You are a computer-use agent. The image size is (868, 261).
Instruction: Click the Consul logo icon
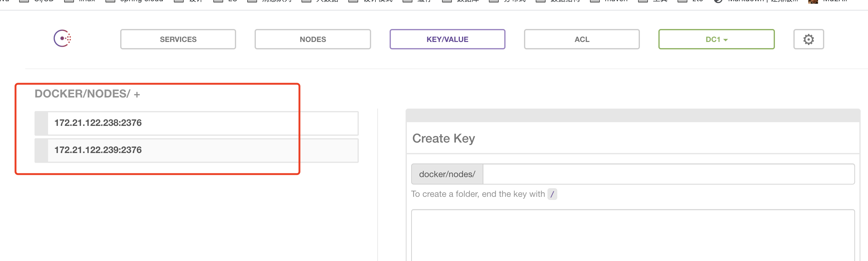coord(62,39)
